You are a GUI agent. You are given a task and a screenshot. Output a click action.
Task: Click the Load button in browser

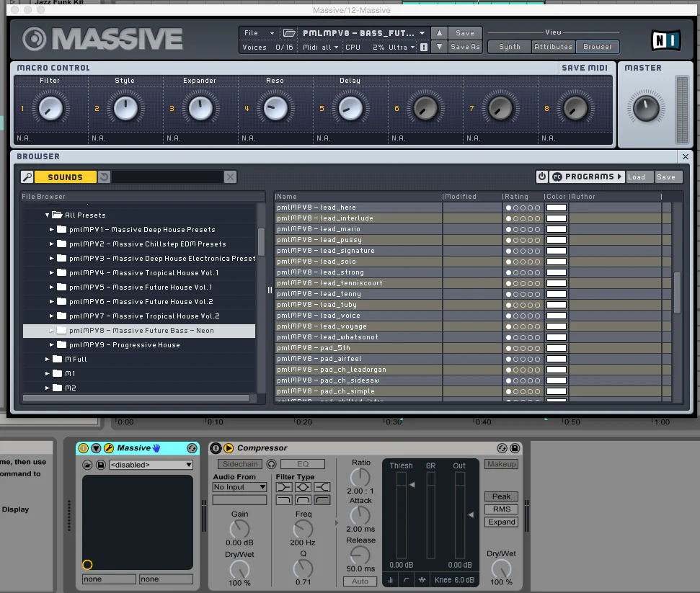[637, 177]
